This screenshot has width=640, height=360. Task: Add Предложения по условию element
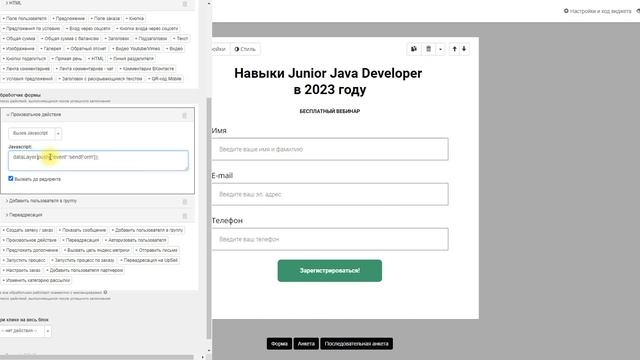31,29
